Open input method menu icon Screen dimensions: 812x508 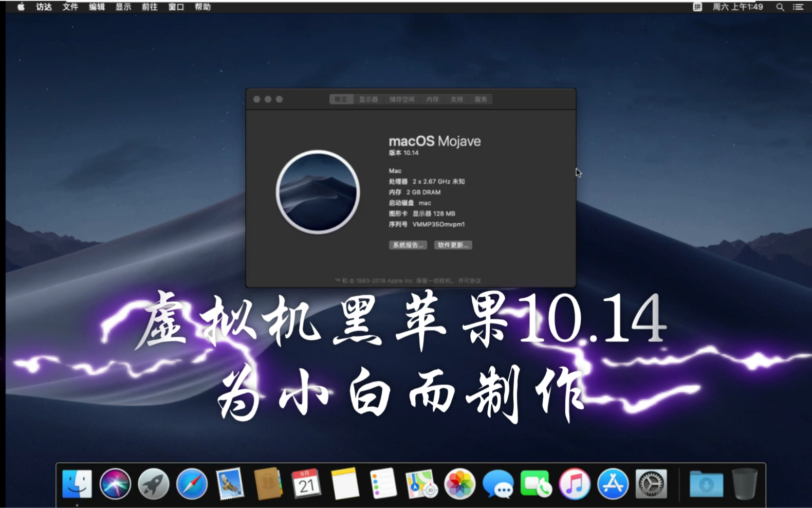point(697,7)
